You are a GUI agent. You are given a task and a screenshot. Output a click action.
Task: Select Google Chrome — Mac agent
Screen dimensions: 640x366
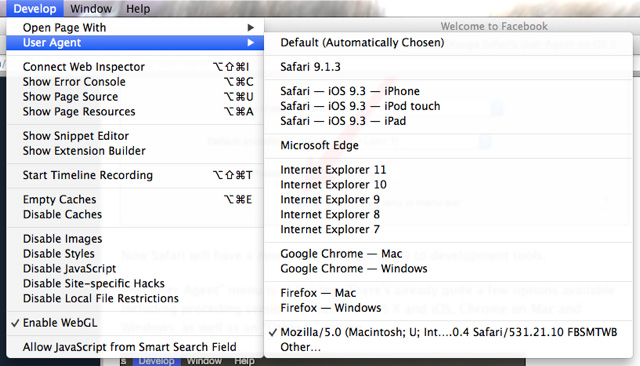tap(449, 254)
